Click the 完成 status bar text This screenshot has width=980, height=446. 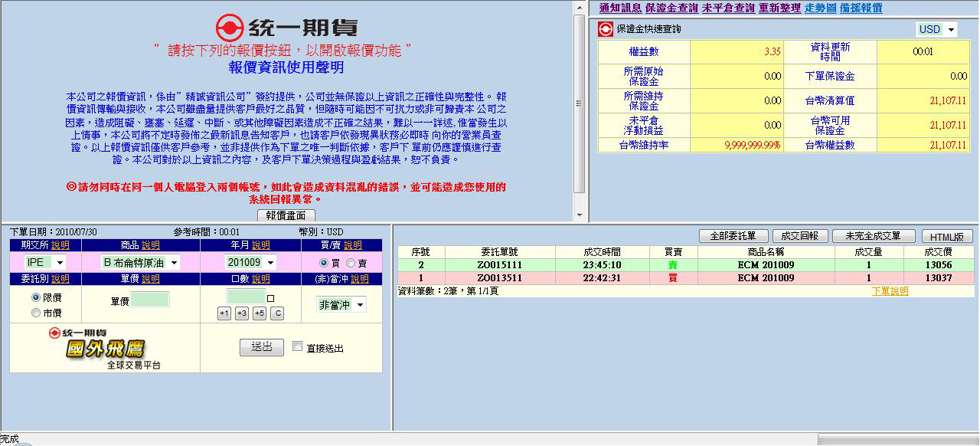pos(10,439)
